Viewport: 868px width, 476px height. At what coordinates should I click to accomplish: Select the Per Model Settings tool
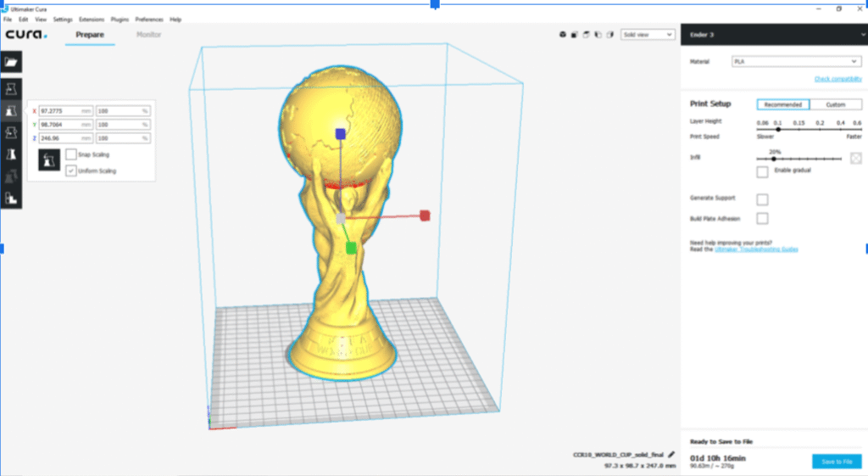click(11, 176)
